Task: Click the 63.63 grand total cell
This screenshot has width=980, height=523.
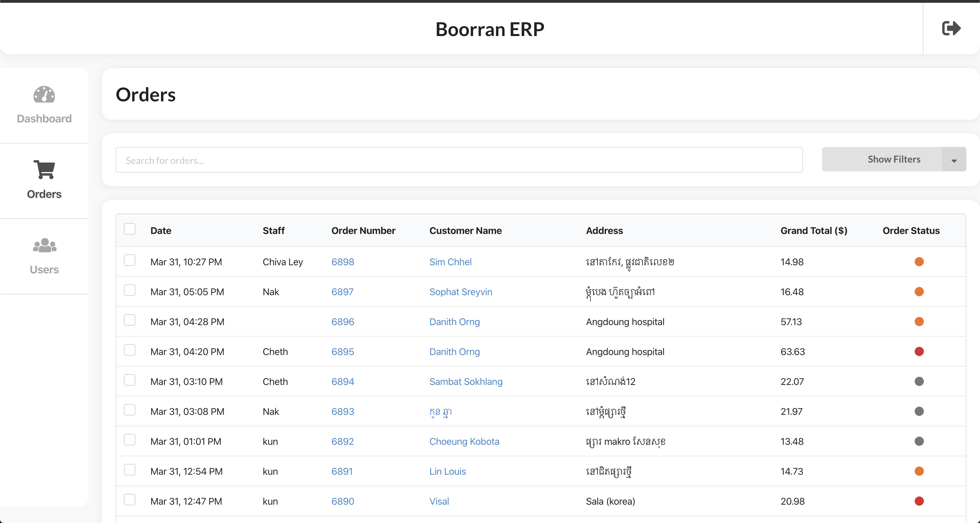Action: pyautogui.click(x=793, y=352)
